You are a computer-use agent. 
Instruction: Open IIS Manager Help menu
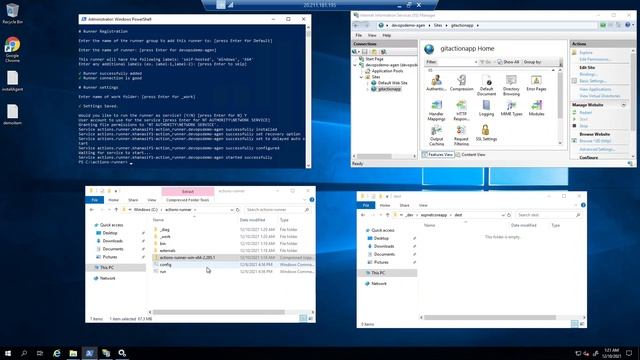pyautogui.click(x=386, y=36)
